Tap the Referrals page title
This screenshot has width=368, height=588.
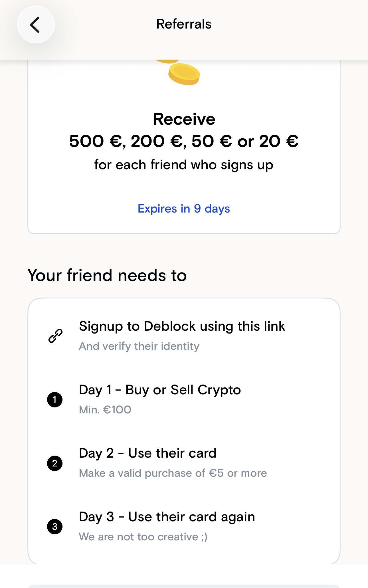[184, 24]
